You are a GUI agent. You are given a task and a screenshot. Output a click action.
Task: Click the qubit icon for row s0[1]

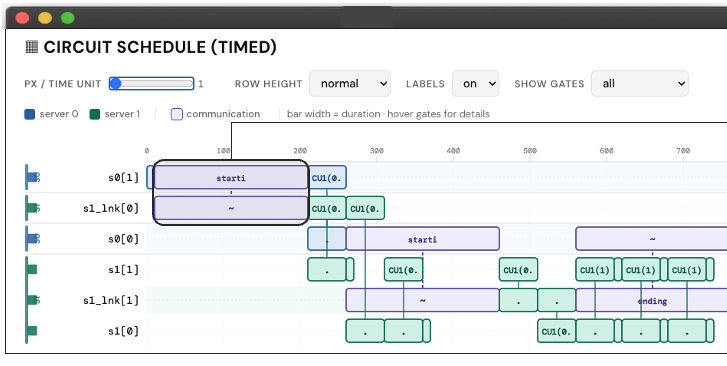coord(33,177)
